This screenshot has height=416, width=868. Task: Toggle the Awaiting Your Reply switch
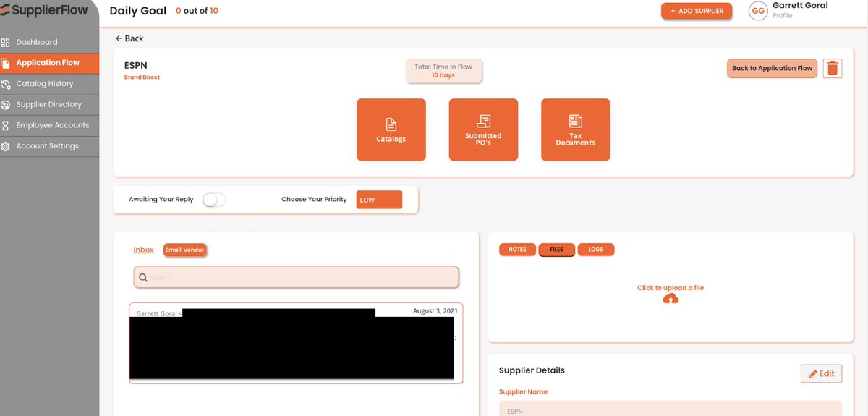[x=214, y=200]
